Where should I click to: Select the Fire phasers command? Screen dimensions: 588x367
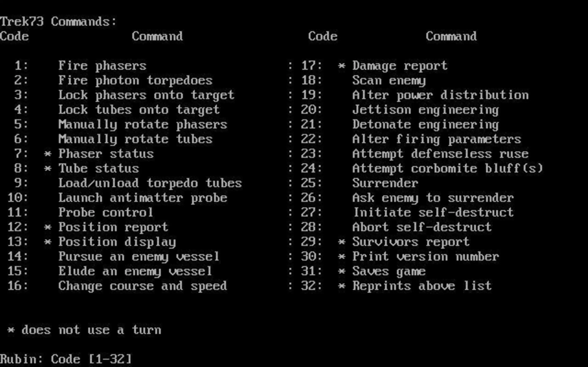[102, 66]
